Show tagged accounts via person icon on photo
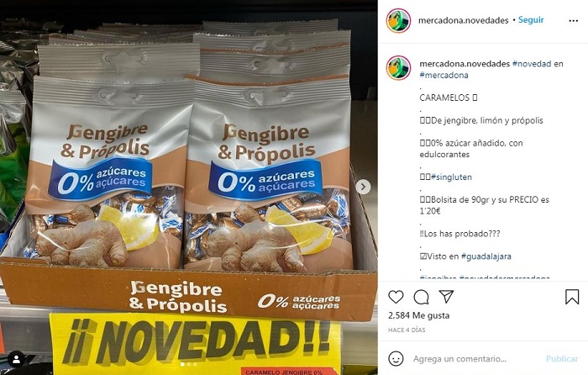588x375 pixels. [16, 360]
